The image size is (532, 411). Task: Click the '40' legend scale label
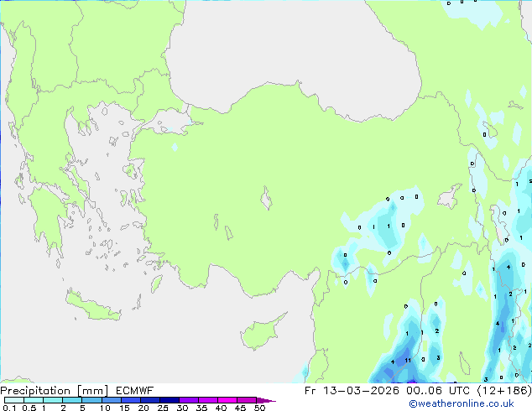click(221, 408)
